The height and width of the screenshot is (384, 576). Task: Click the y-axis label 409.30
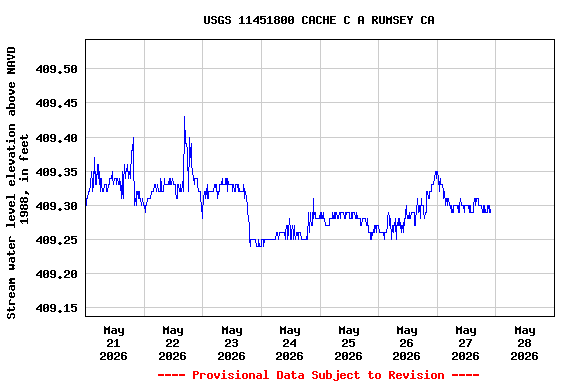click(57, 206)
